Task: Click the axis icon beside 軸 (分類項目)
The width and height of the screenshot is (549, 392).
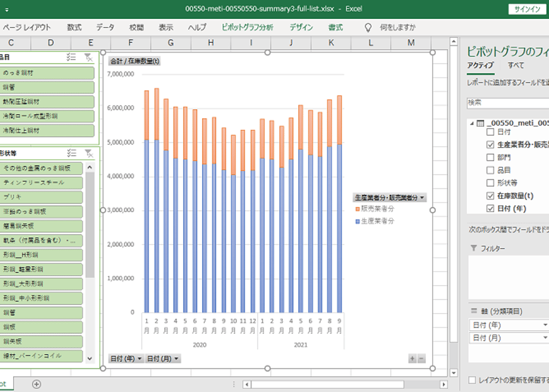Action: point(474,311)
